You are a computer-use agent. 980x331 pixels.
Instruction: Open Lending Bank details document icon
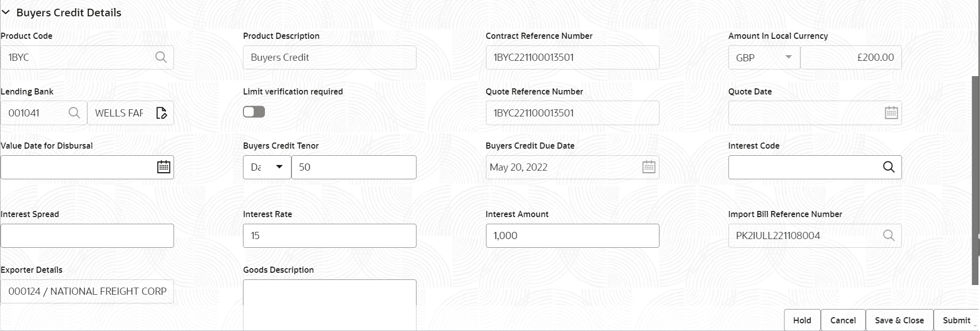(x=161, y=113)
